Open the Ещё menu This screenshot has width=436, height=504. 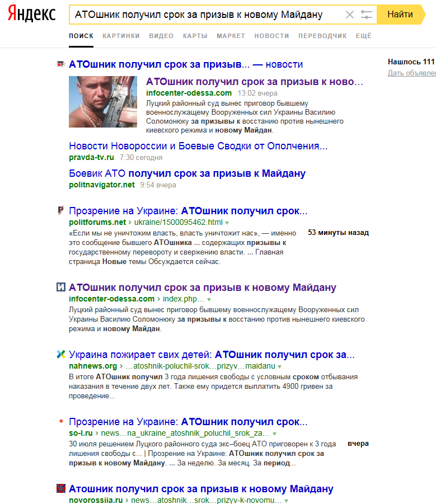(x=363, y=36)
